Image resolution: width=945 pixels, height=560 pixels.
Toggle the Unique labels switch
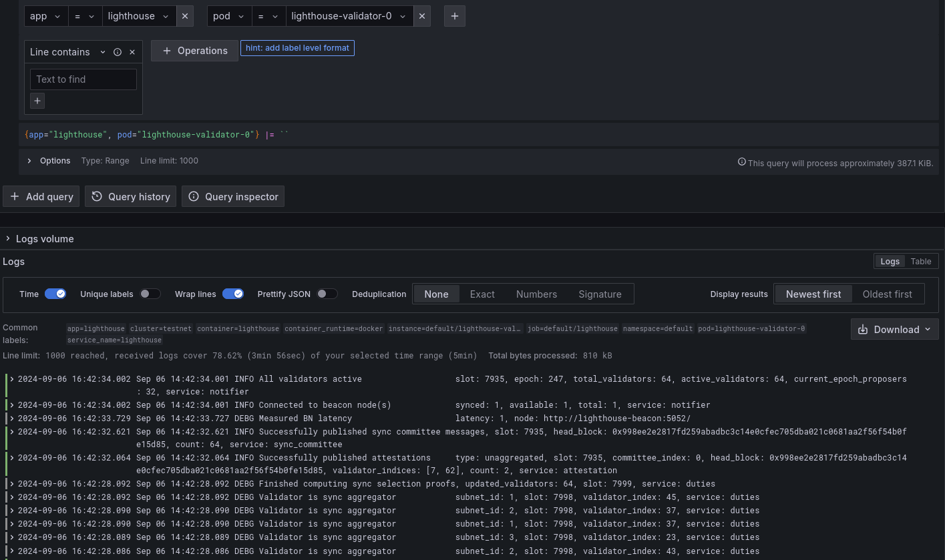coord(150,294)
